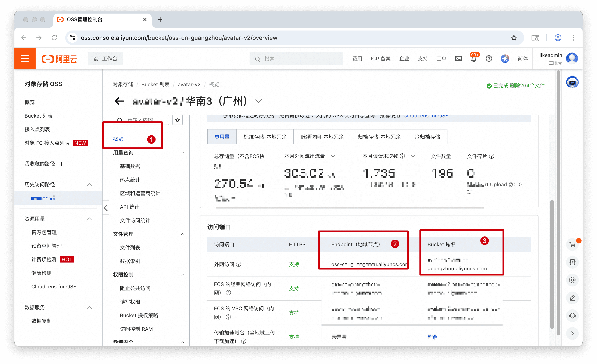Open bucket region switcher dropdown
Image resolution: width=597 pixels, height=364 pixels.
(258, 101)
